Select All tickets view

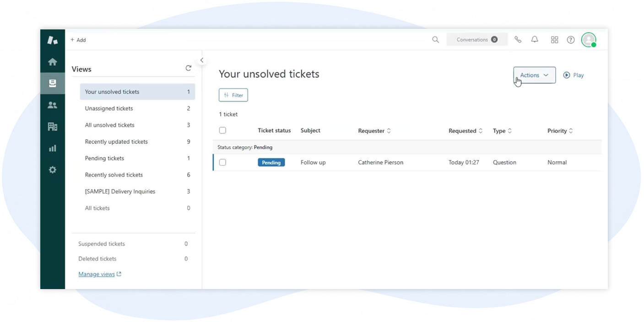137,208
